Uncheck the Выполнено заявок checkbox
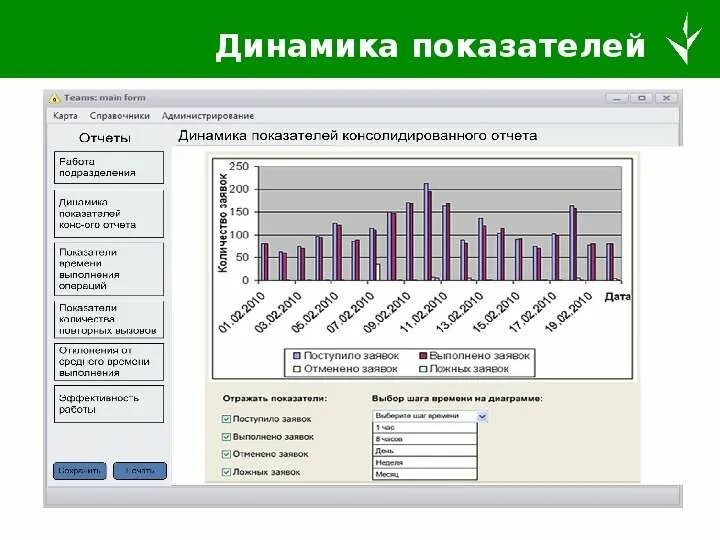The image size is (720, 540). (226, 437)
